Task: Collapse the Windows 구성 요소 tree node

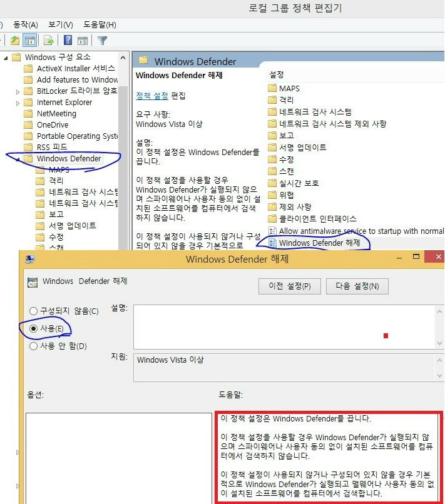Action: [6, 58]
